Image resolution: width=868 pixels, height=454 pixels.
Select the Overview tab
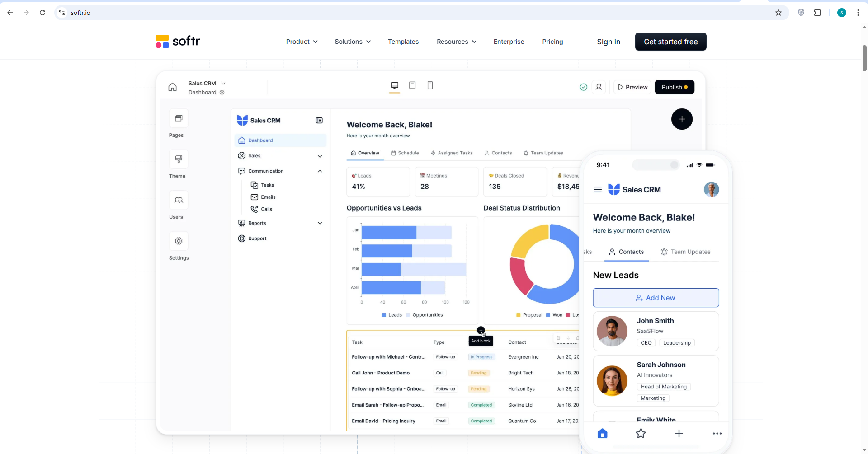point(365,153)
